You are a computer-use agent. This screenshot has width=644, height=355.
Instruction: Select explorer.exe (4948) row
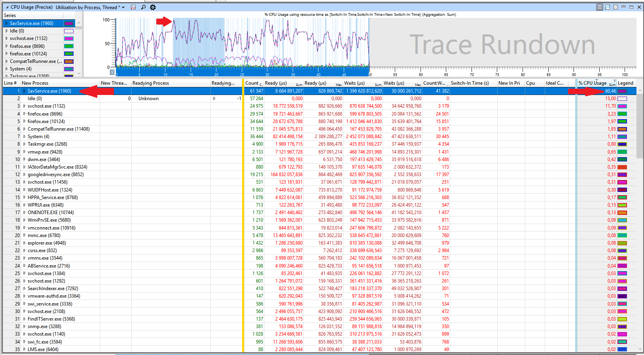[x=320, y=243]
